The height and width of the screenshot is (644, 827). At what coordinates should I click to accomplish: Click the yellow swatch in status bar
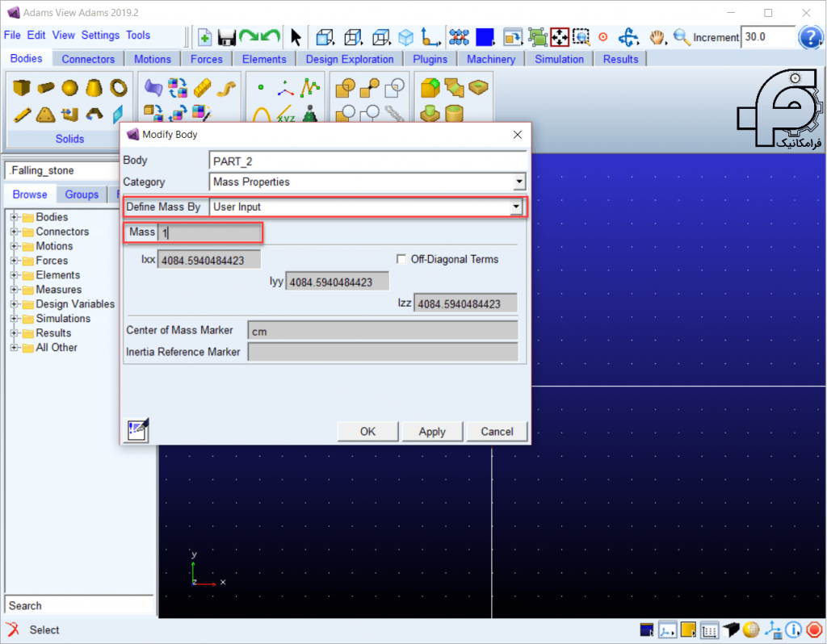pos(688,629)
